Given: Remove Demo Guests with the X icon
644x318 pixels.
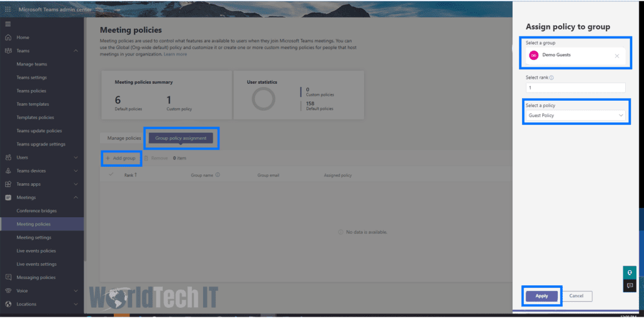Looking at the screenshot, I should [617, 56].
